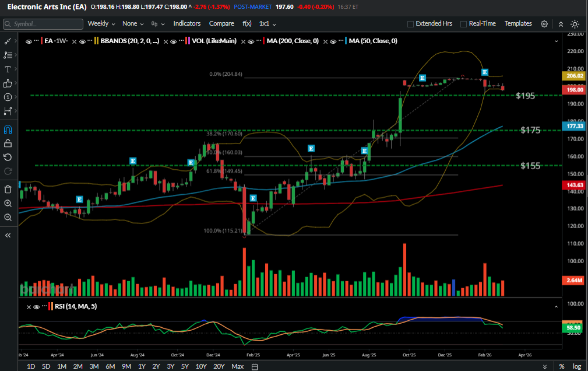588x371 pixels.
Task: Click the 198.00 last price label
Action: (x=573, y=90)
